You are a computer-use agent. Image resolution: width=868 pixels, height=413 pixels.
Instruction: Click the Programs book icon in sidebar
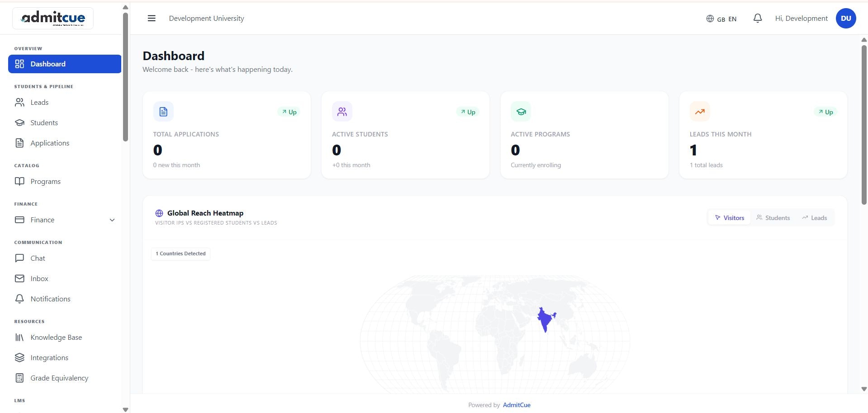(19, 182)
